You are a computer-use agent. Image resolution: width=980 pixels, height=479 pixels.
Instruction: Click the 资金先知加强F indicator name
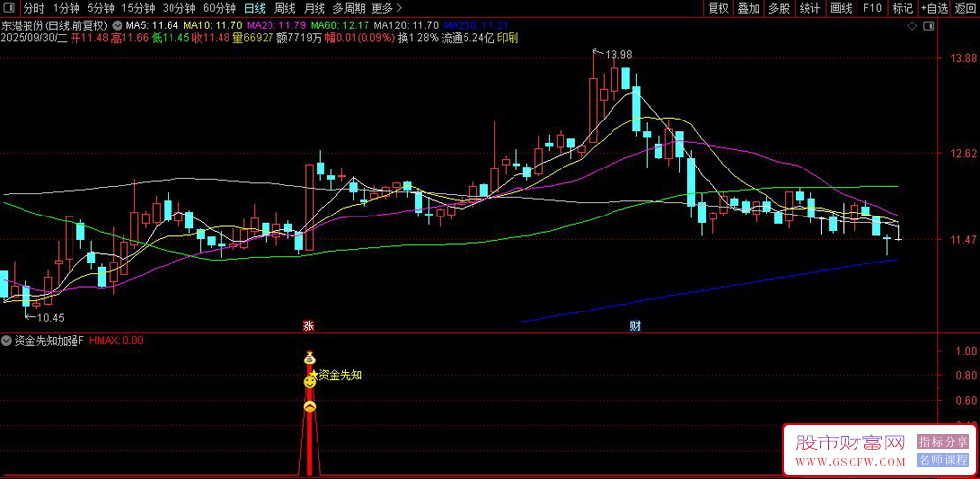click(x=49, y=340)
